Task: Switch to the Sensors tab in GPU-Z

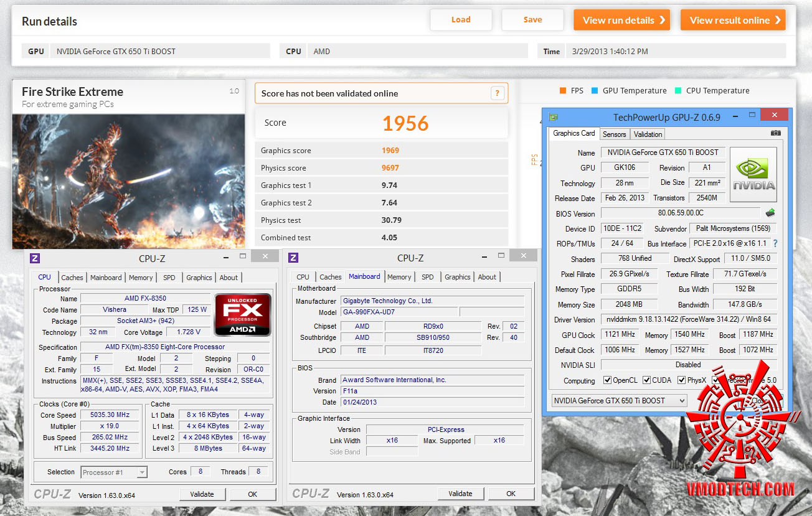Action: point(614,134)
